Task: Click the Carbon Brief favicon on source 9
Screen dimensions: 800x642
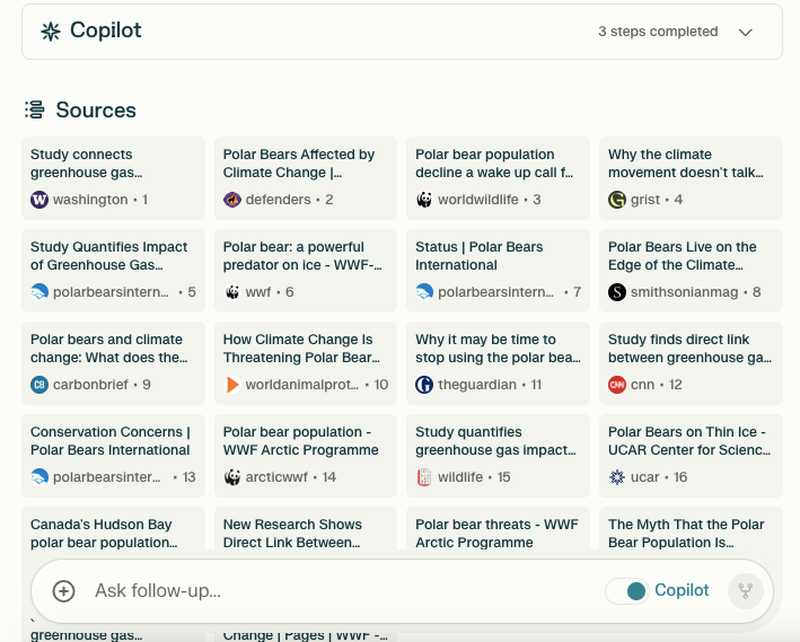Action: click(39, 385)
